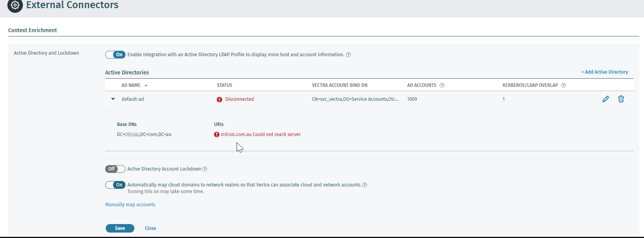Click red error icon beside Disconnected status
644x238 pixels.
[x=219, y=100]
